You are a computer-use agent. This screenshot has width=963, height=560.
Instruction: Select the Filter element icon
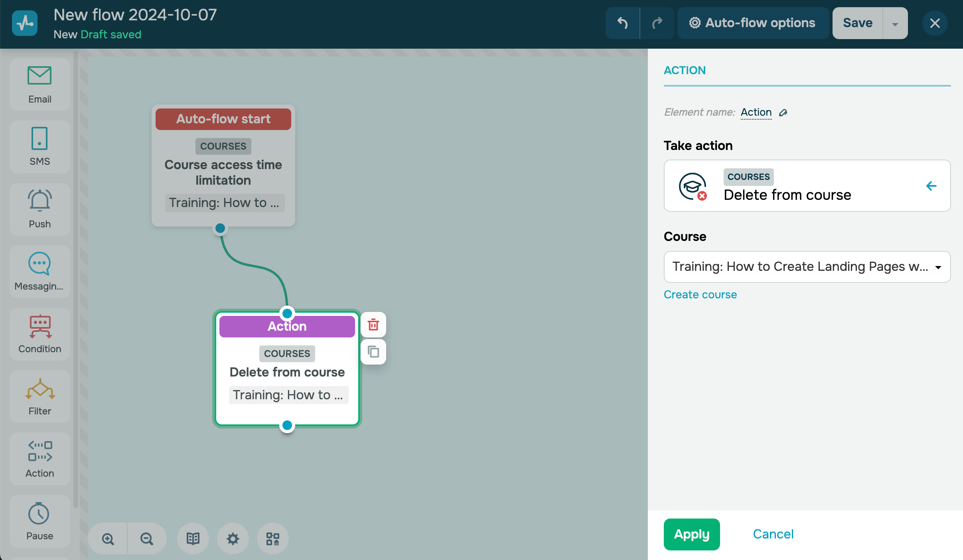pyautogui.click(x=39, y=396)
